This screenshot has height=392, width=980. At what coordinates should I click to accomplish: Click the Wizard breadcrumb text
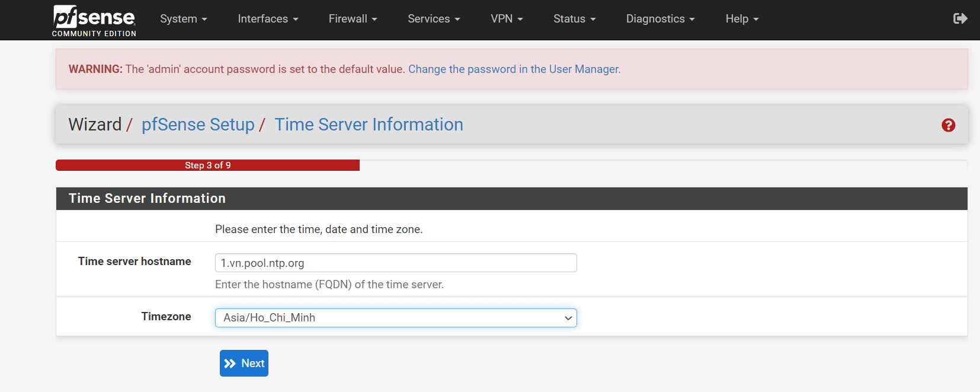coord(95,125)
